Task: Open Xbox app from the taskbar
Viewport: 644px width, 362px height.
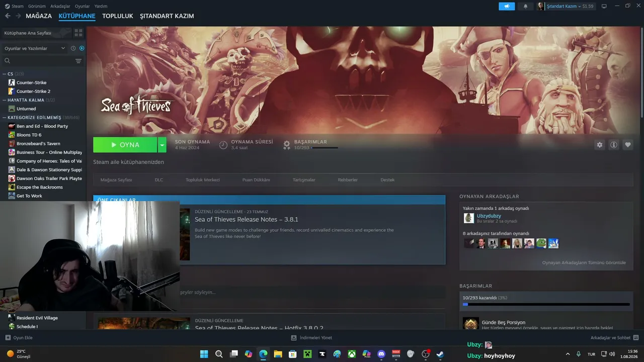Action: [x=352, y=354]
